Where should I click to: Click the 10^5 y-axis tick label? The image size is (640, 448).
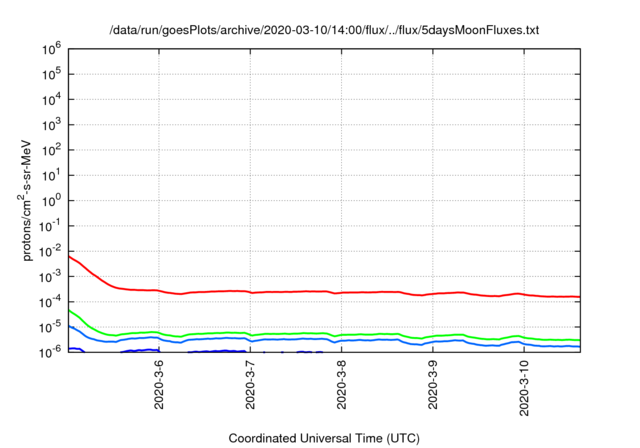pos(51,74)
